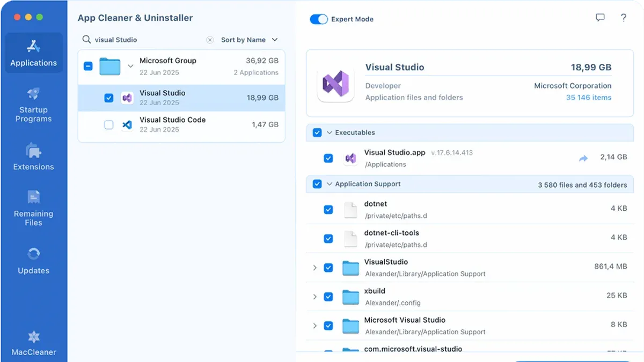Open the 35 146 items link
Viewport: 644px width, 362px height.
589,98
